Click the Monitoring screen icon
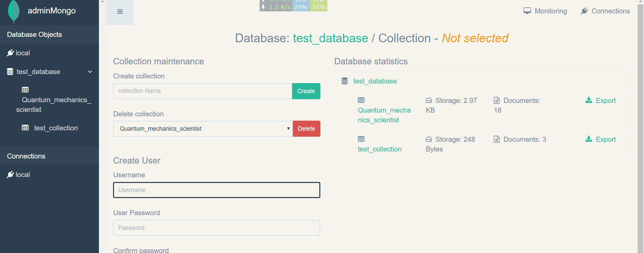Image resolution: width=644 pixels, height=253 pixels. [527, 11]
